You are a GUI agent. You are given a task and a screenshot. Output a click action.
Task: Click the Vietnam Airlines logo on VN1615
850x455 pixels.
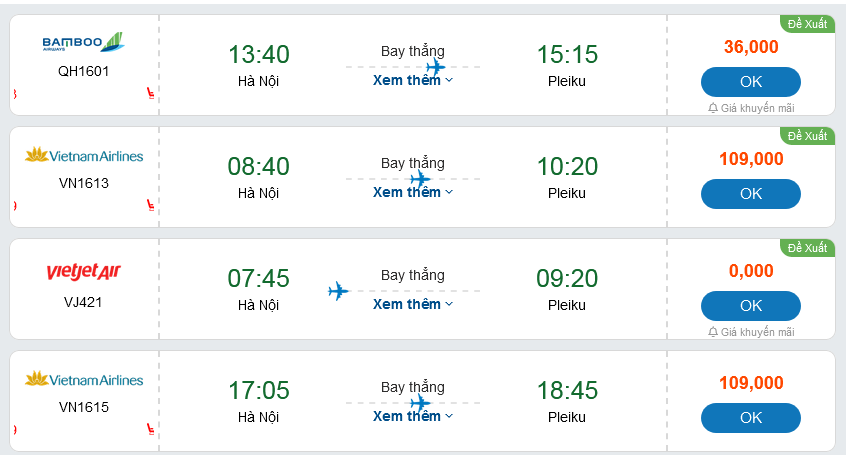[83, 379]
